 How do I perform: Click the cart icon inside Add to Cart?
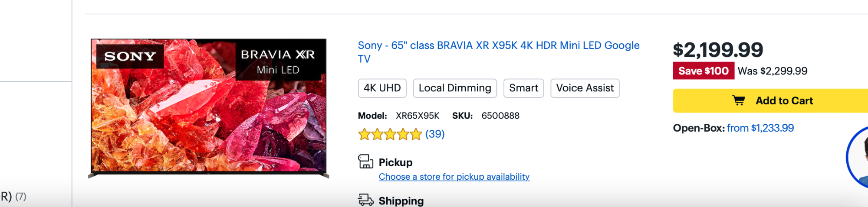point(738,101)
